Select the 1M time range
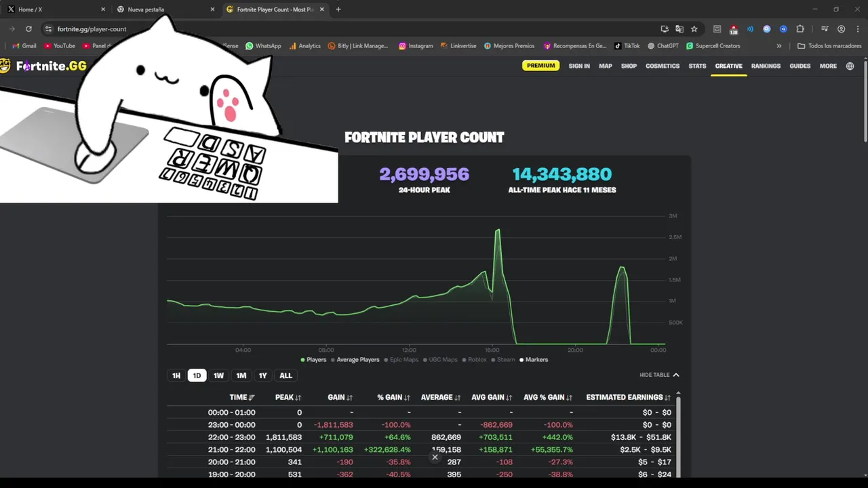 241,375
